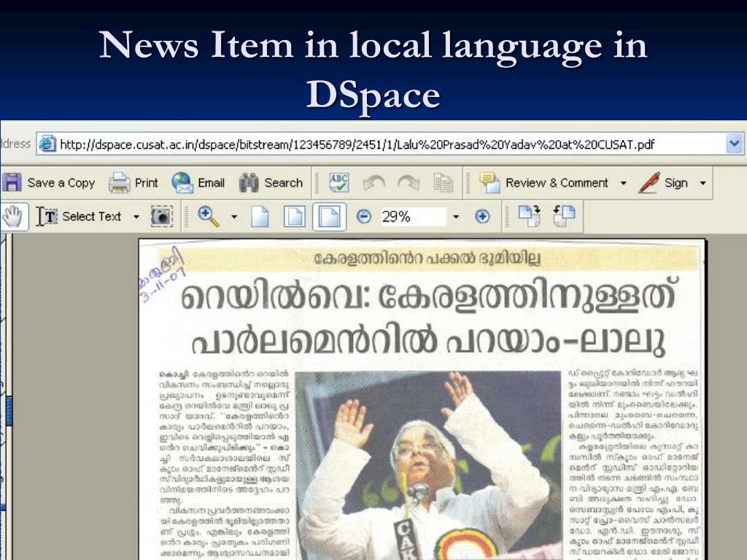Image resolution: width=747 pixels, height=560 pixels.
Task: Print the PDF document
Action: 133,183
